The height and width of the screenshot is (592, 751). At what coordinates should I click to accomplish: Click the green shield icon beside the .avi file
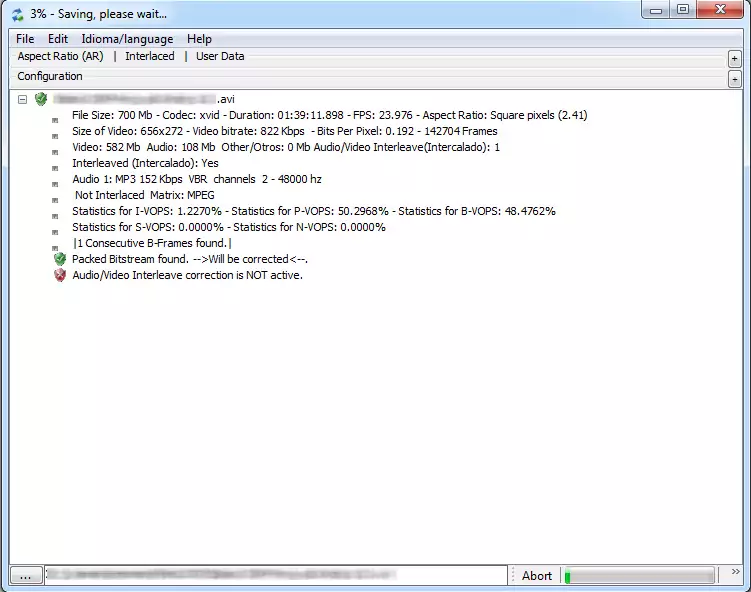click(41, 99)
